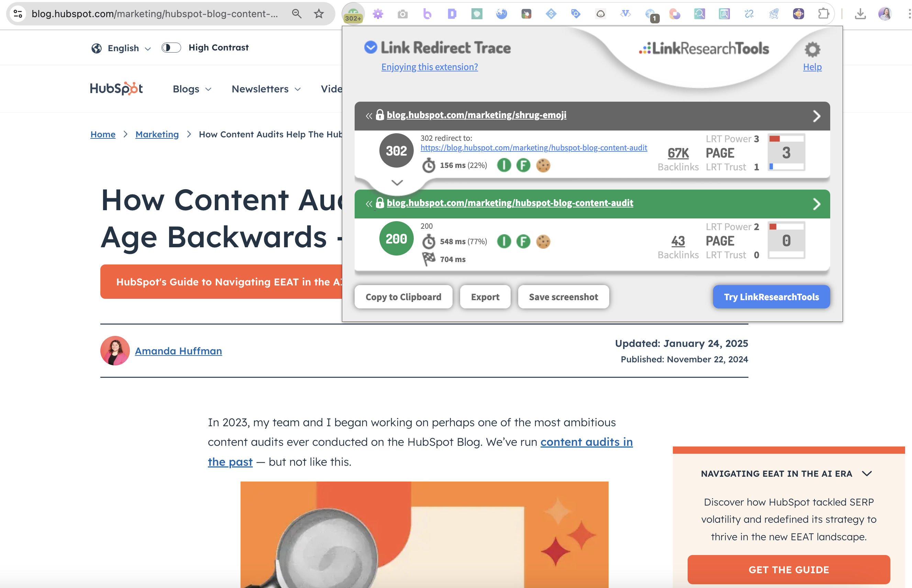Open the Help link in the extension popup
The width and height of the screenshot is (912, 588).
[812, 67]
